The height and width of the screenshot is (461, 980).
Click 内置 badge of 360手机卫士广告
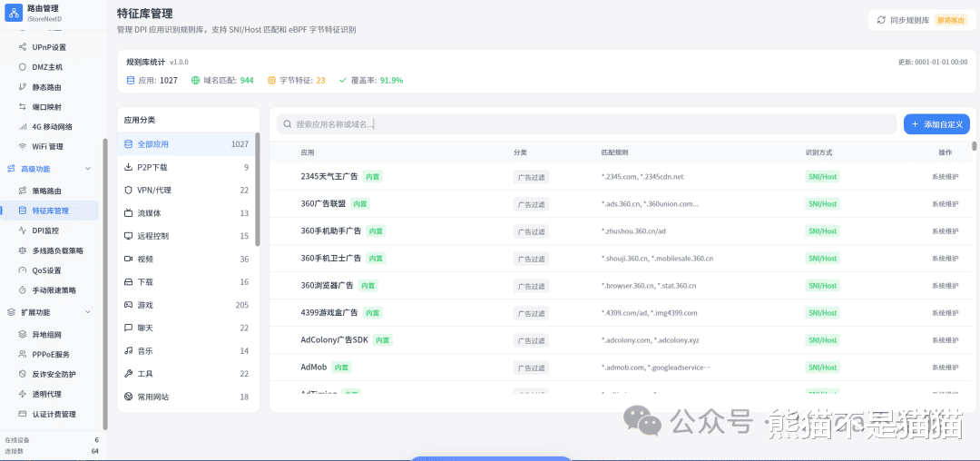click(x=376, y=258)
